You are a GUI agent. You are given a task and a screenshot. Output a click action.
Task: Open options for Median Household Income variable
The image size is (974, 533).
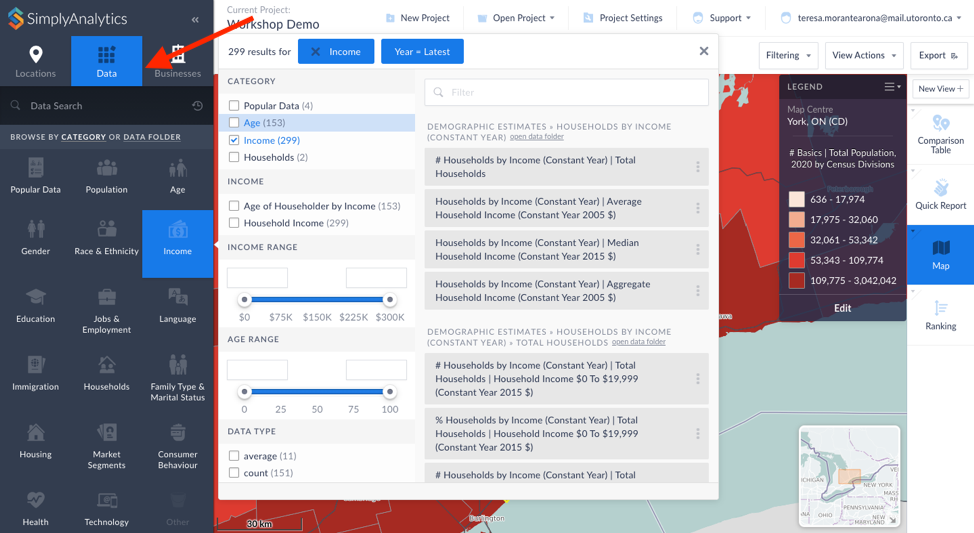[x=698, y=249]
